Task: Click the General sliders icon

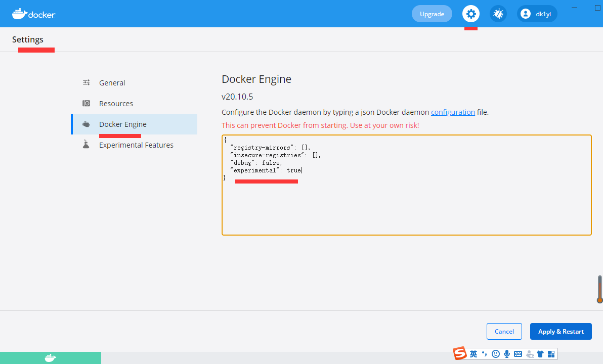Action: tap(86, 82)
